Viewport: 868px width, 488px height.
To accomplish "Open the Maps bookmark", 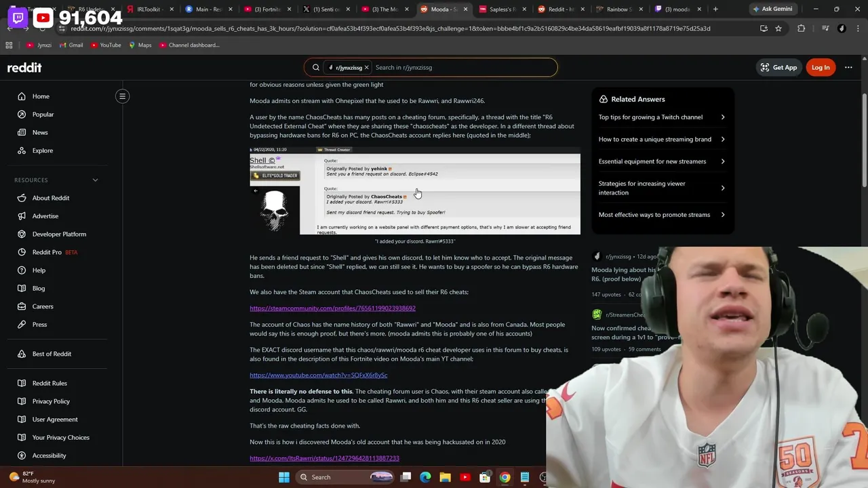I will (140, 45).
